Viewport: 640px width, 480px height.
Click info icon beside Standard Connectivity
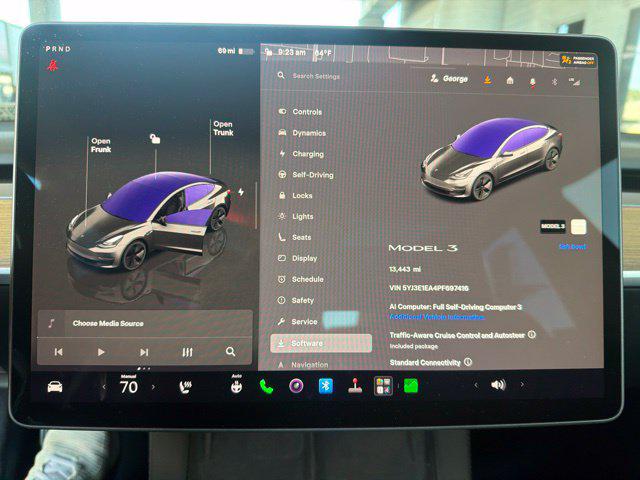pos(468,362)
